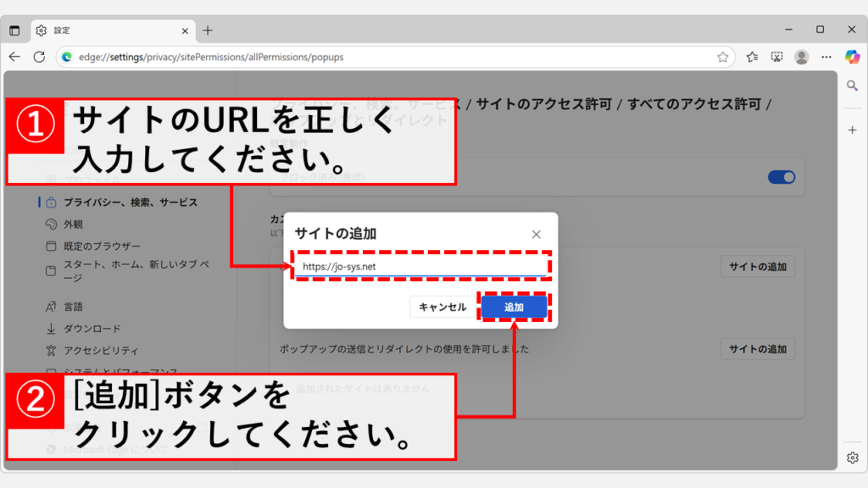
Task: Go back with the back arrow
Action: click(x=14, y=57)
